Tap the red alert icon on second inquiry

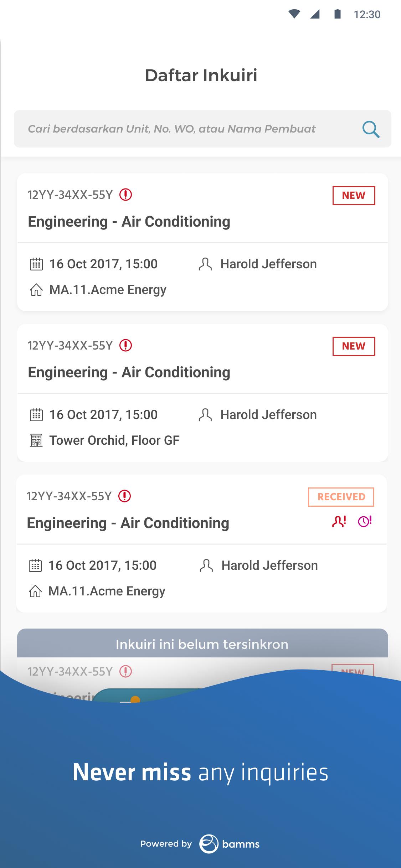click(x=125, y=345)
